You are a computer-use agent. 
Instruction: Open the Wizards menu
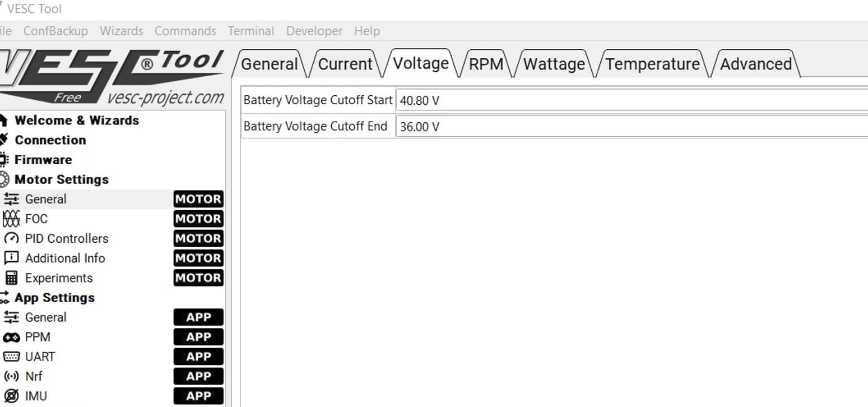coord(121,31)
